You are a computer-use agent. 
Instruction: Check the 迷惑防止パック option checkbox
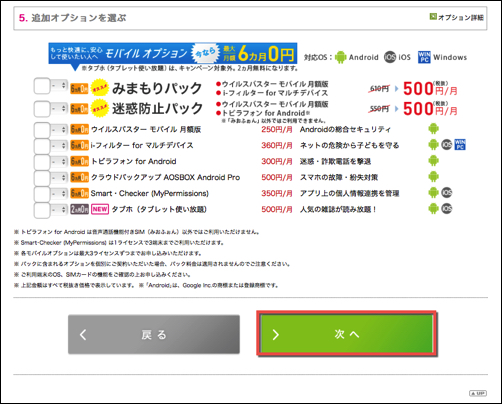[42, 109]
